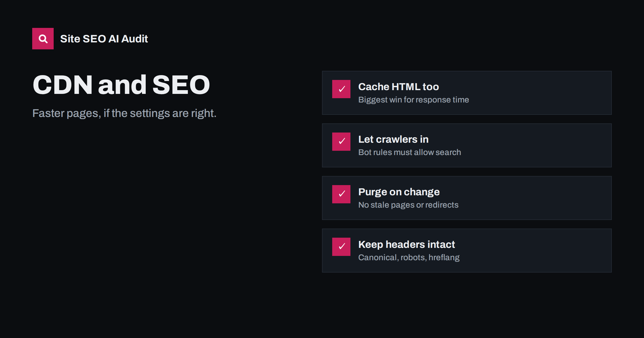Click the CDN and SEO main title

[121, 85]
